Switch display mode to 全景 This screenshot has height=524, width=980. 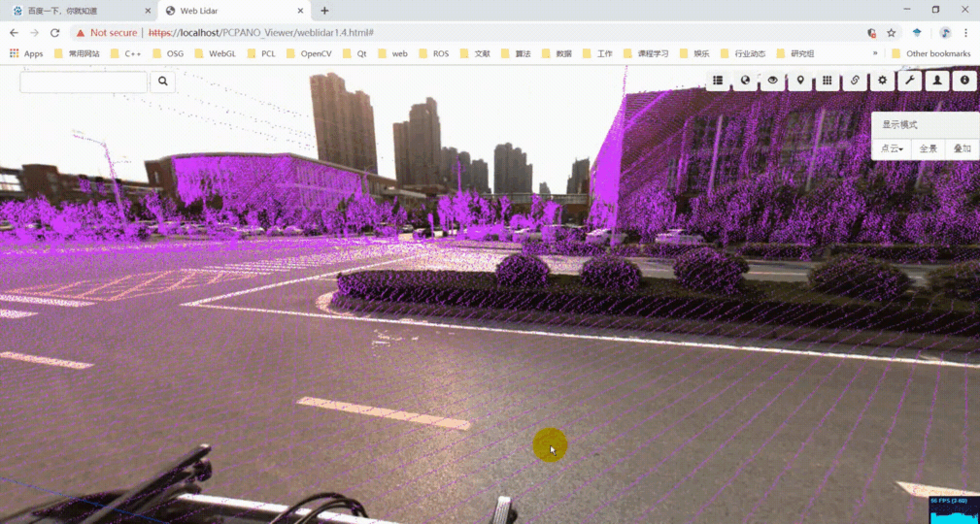click(x=929, y=148)
